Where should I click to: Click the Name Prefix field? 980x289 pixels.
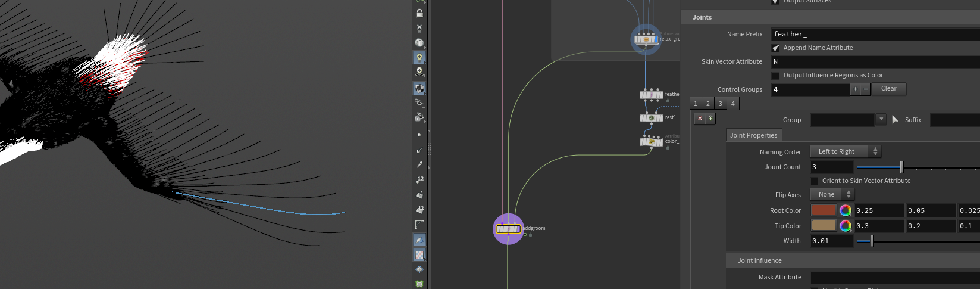[875, 34]
